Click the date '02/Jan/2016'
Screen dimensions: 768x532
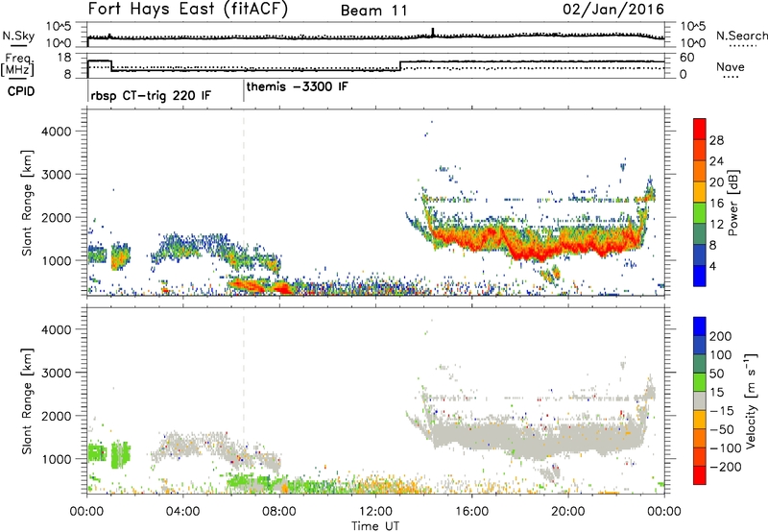click(x=613, y=10)
